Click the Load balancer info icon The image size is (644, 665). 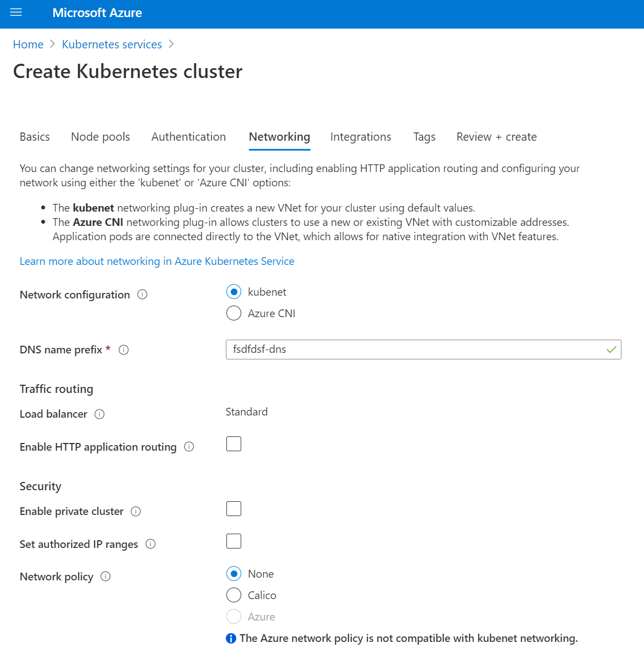point(99,414)
